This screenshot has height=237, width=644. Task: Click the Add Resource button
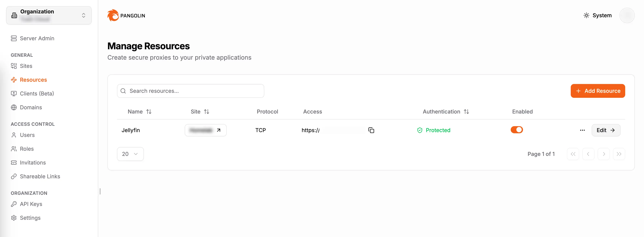pyautogui.click(x=598, y=91)
